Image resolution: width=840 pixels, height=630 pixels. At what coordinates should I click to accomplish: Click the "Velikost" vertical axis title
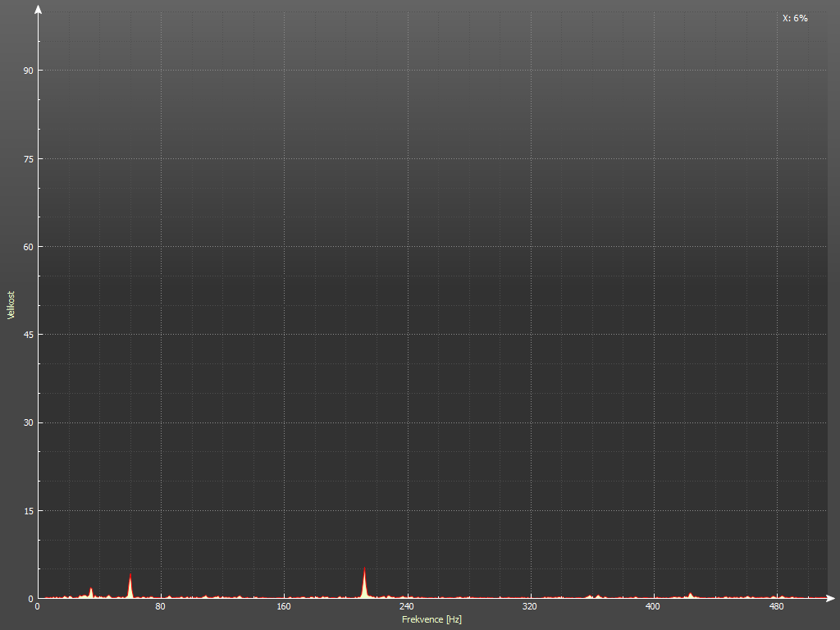11,304
